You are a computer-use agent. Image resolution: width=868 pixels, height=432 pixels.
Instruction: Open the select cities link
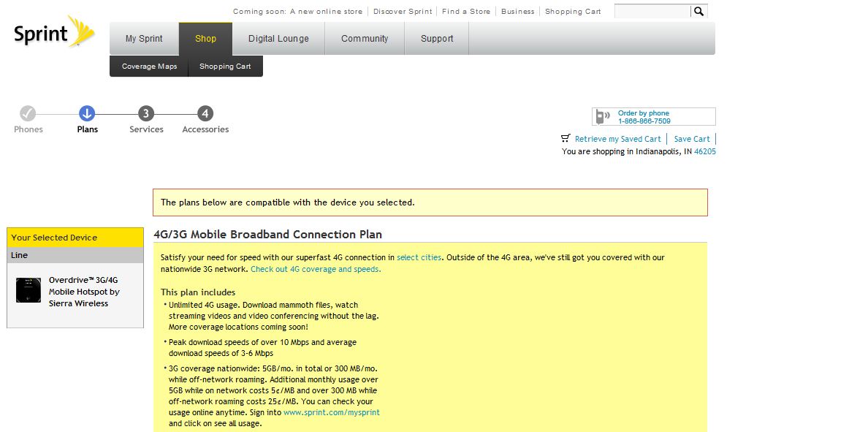(419, 257)
